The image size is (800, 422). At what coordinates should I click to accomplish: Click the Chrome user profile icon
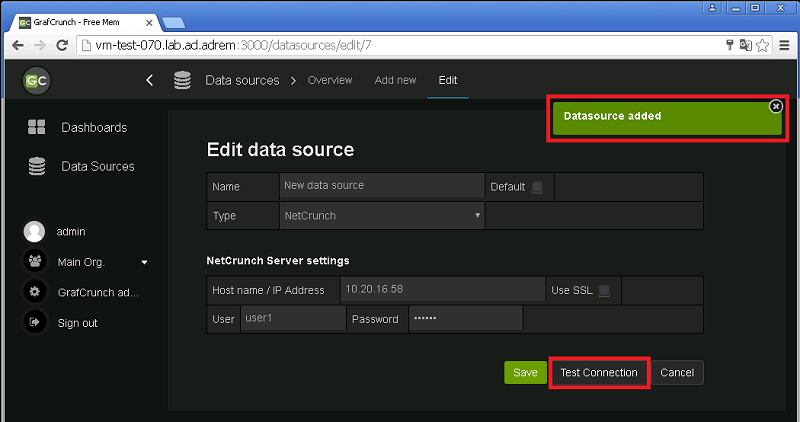coord(712,8)
